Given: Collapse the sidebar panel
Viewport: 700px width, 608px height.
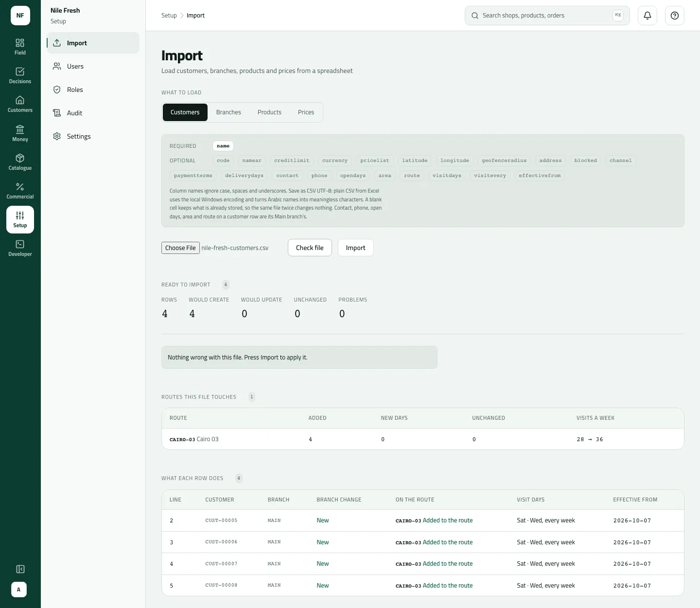Looking at the screenshot, I should [x=20, y=569].
